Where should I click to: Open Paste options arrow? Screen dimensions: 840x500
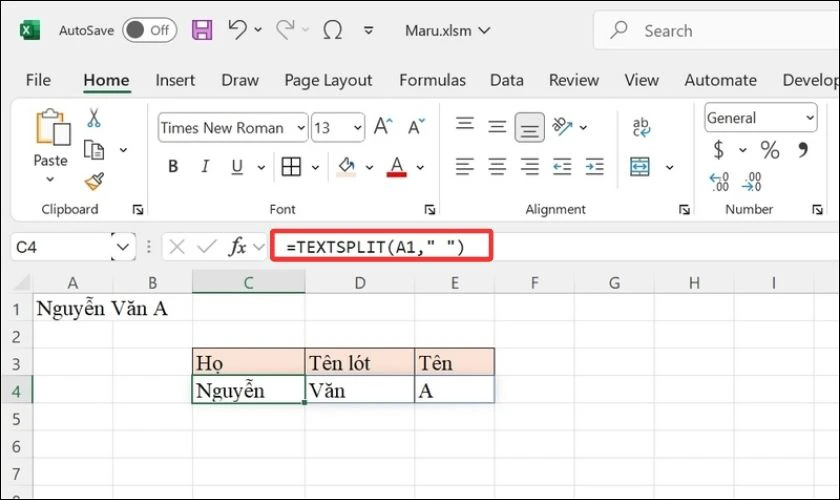(x=50, y=180)
